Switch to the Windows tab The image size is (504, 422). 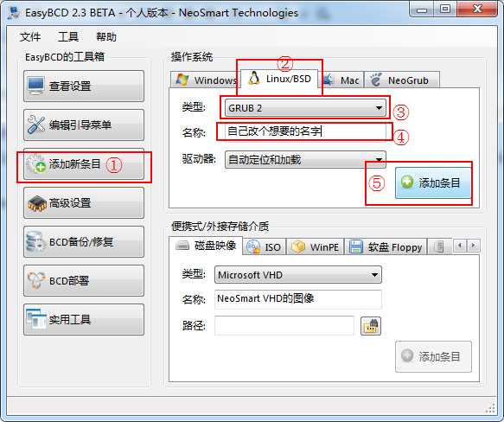pyautogui.click(x=206, y=80)
